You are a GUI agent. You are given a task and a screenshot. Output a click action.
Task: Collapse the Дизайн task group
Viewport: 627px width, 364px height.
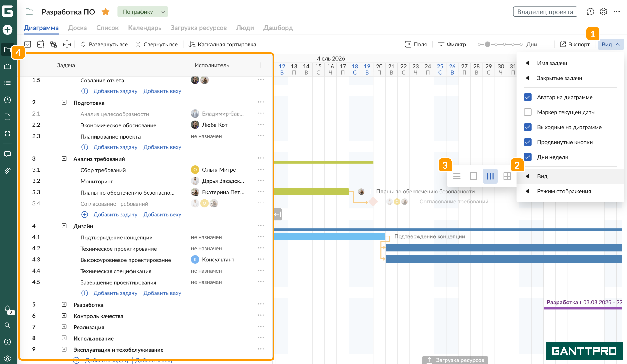click(64, 226)
